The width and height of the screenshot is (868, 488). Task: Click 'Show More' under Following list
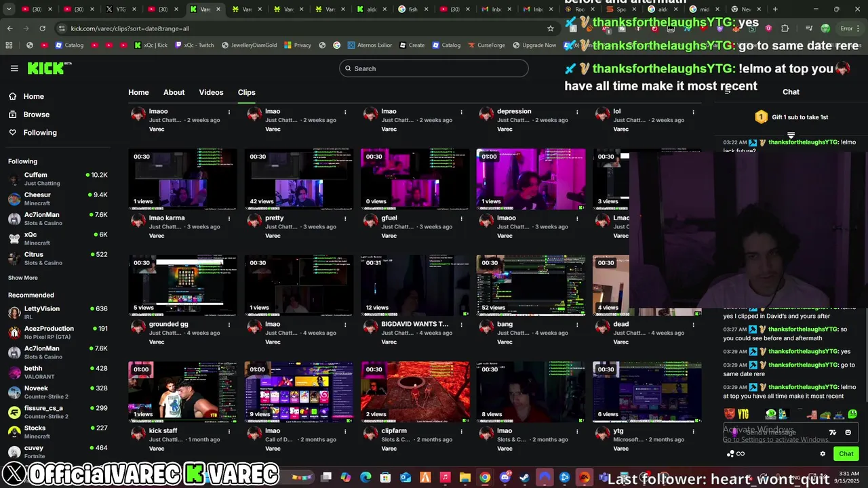(23, 278)
